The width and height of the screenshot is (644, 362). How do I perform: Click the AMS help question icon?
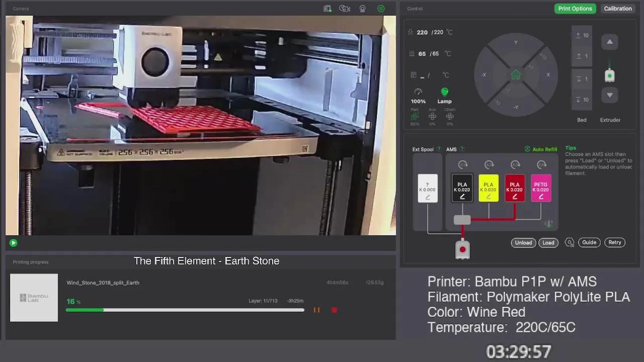point(462,149)
